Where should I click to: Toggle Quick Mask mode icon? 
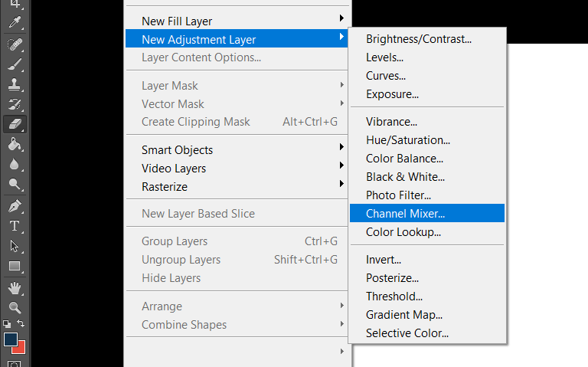[15, 364]
